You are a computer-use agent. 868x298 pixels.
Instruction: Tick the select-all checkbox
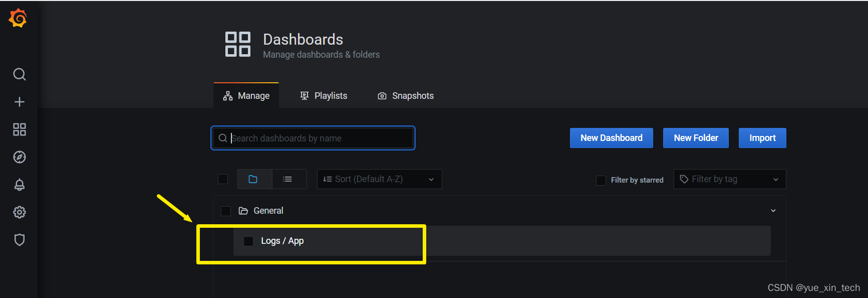223,179
